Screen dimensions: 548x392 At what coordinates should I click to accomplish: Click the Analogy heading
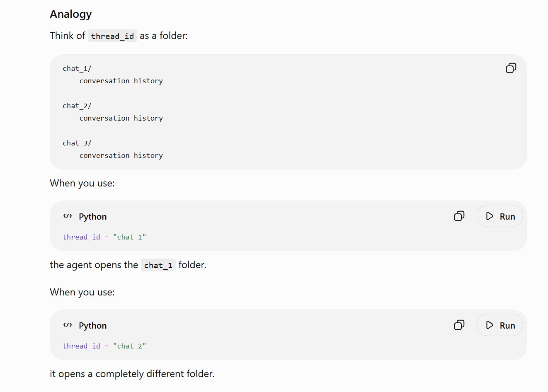coord(71,14)
